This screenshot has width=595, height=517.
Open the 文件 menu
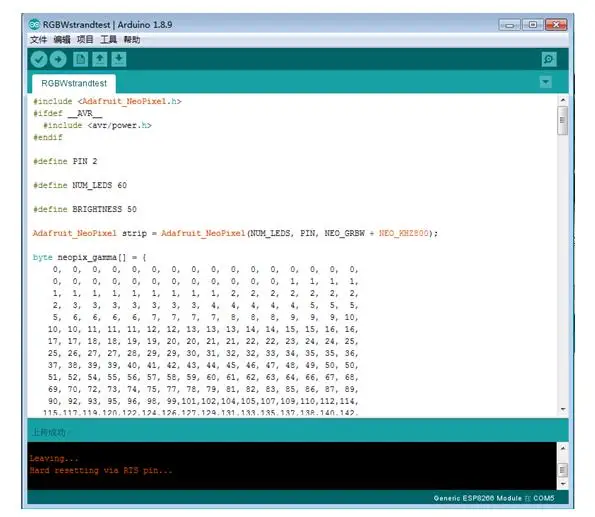pyautogui.click(x=38, y=39)
